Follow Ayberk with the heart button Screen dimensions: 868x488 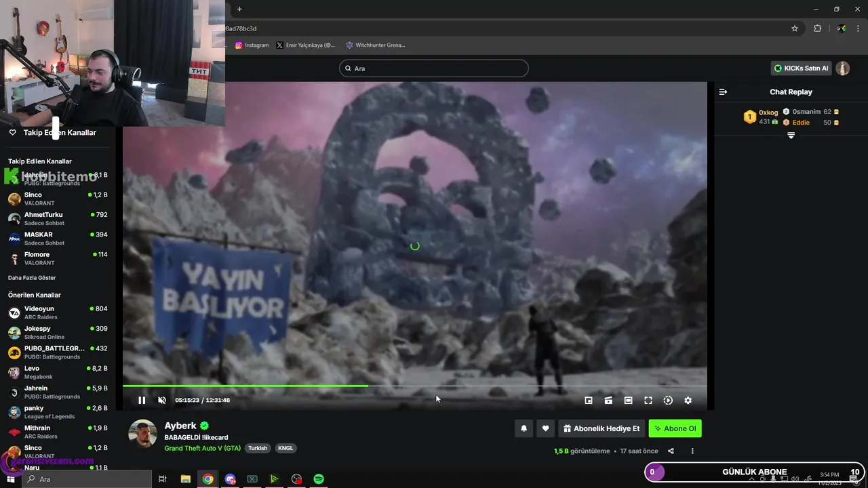[x=545, y=428]
